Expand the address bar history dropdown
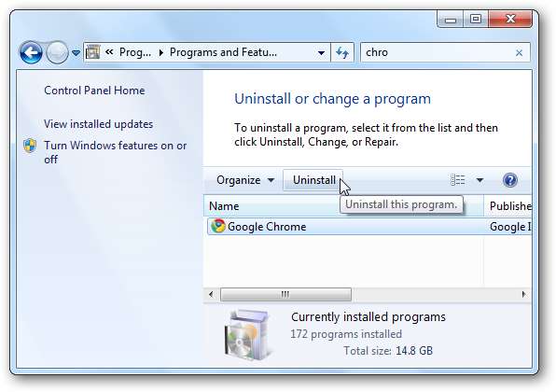Image resolution: width=556 pixels, height=392 pixels. pyautogui.click(x=321, y=53)
